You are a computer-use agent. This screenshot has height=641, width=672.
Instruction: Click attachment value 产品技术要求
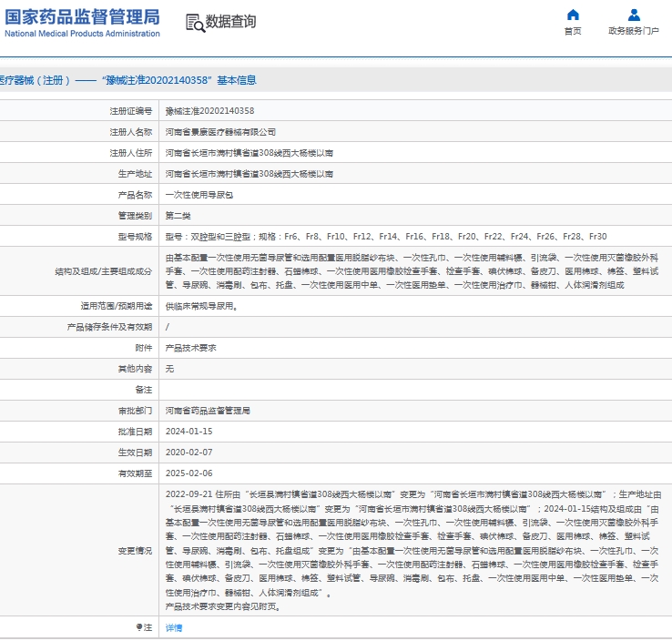(190, 348)
